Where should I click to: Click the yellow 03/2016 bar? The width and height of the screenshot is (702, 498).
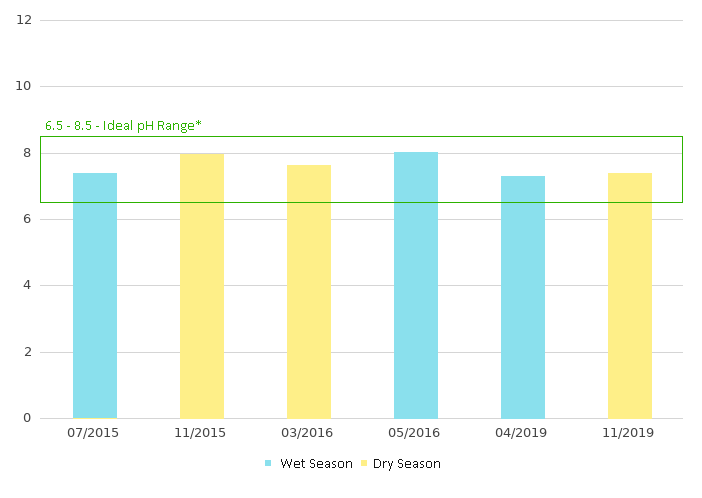(309, 291)
